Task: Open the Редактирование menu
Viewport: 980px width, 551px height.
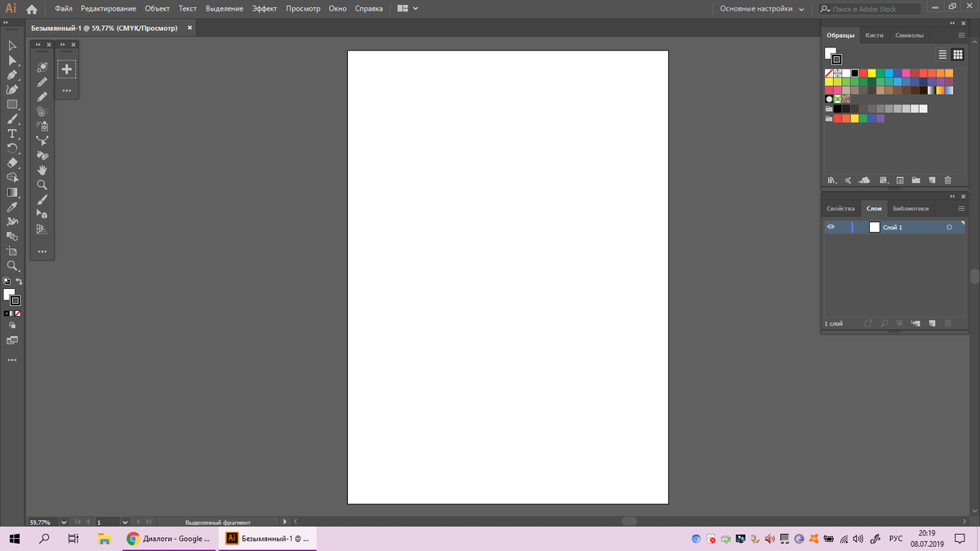Action: pyautogui.click(x=109, y=9)
